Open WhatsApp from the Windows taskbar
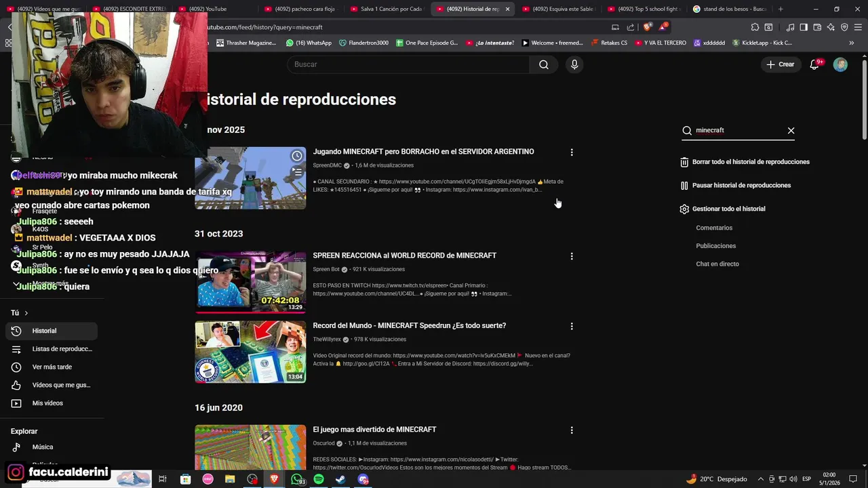This screenshot has height=488, width=868. point(298,479)
